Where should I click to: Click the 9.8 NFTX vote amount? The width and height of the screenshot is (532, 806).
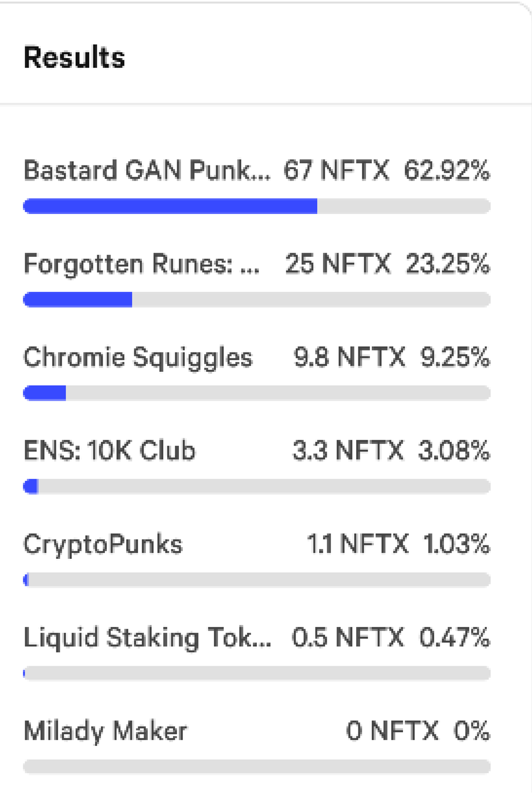click(349, 357)
